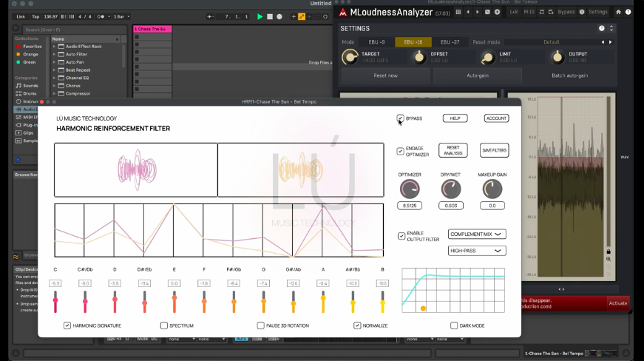Toggle the ENGAGE OPTIMIZER checkbox
The image size is (644, 361).
[x=400, y=151]
